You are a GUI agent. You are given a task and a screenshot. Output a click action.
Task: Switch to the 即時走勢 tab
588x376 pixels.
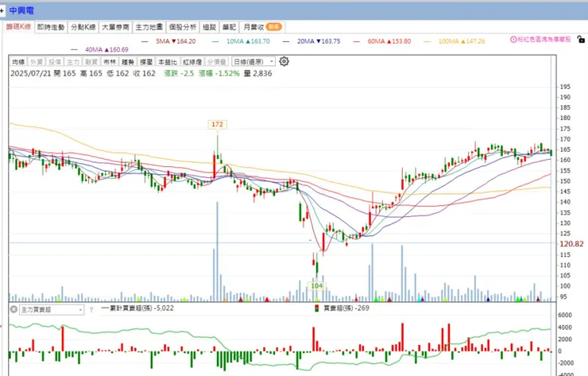coord(51,27)
